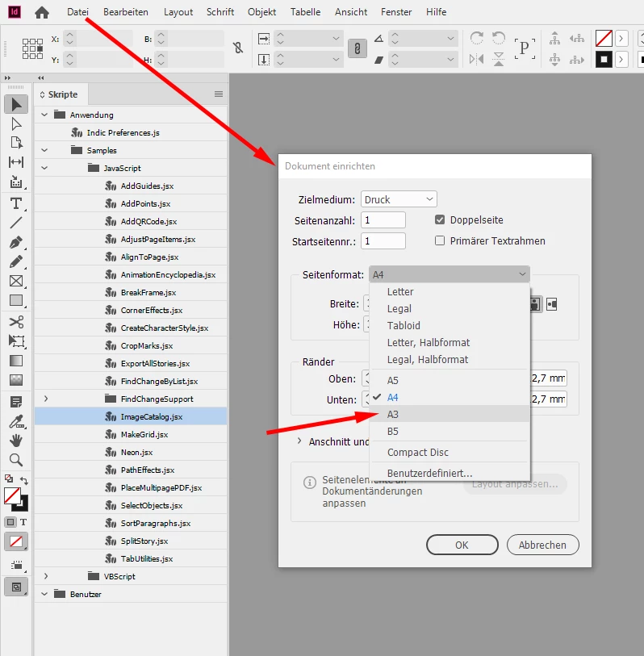Open the Objekt menu
This screenshot has height=656, width=644.
coord(261,12)
